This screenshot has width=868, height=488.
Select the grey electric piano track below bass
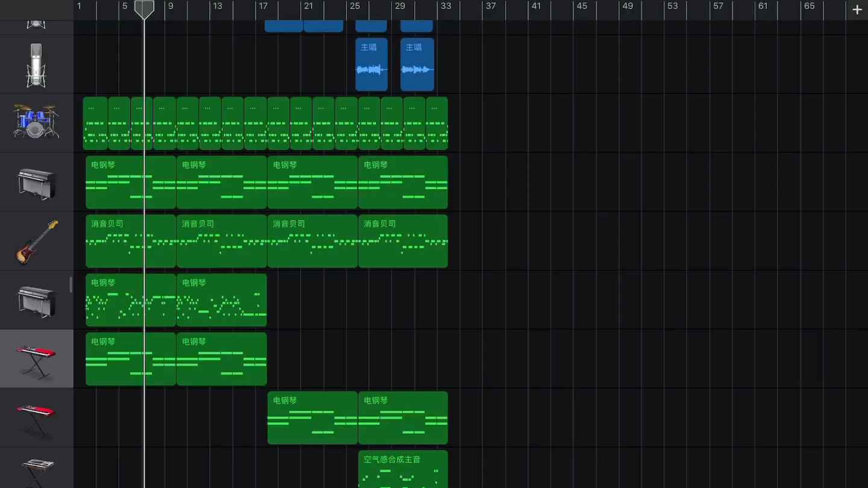(x=36, y=301)
